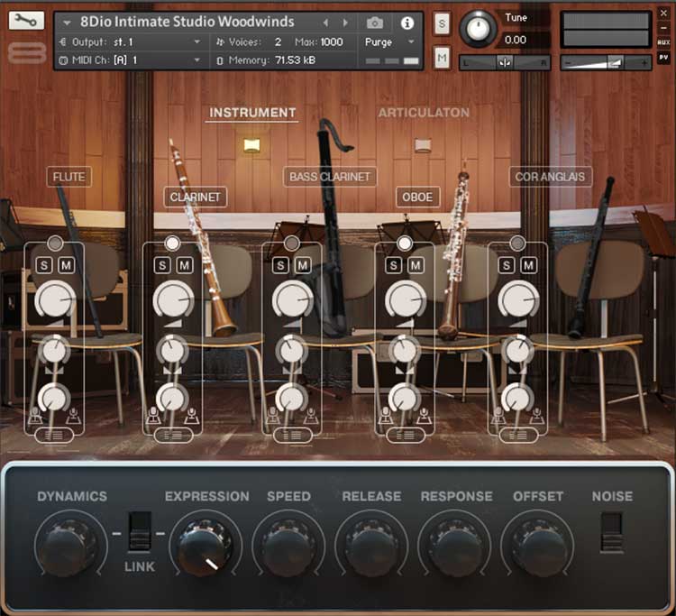
Task: Click the Tune knob
Action: (478, 29)
